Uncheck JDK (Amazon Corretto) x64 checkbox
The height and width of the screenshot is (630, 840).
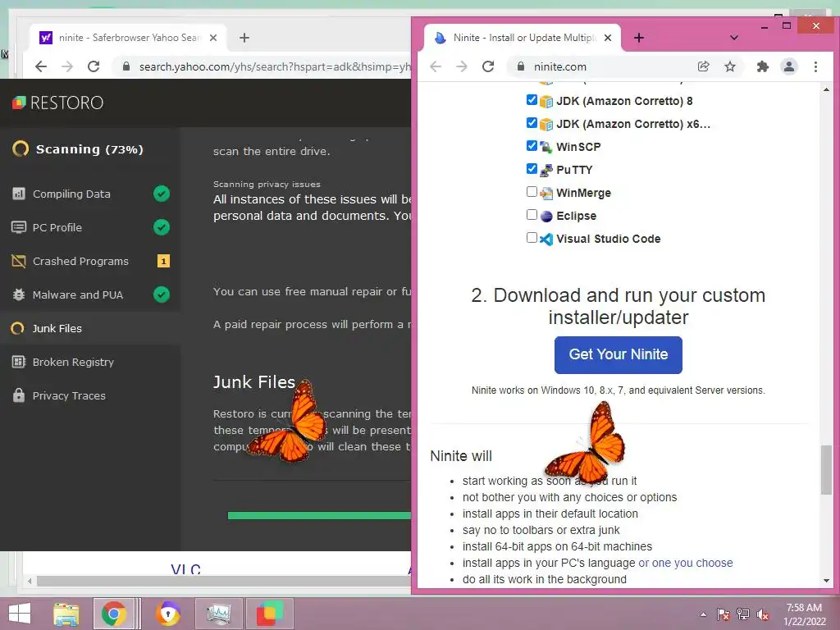[532, 123]
